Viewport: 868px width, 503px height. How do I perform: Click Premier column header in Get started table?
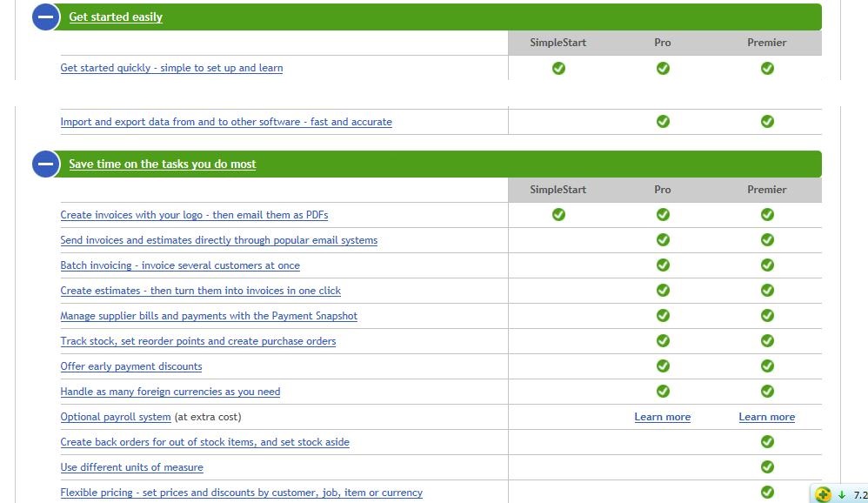[767, 43]
